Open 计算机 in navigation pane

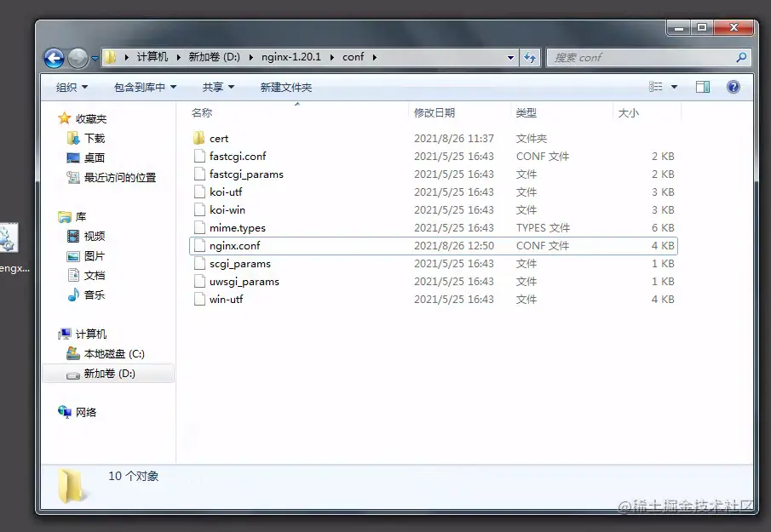(91, 334)
